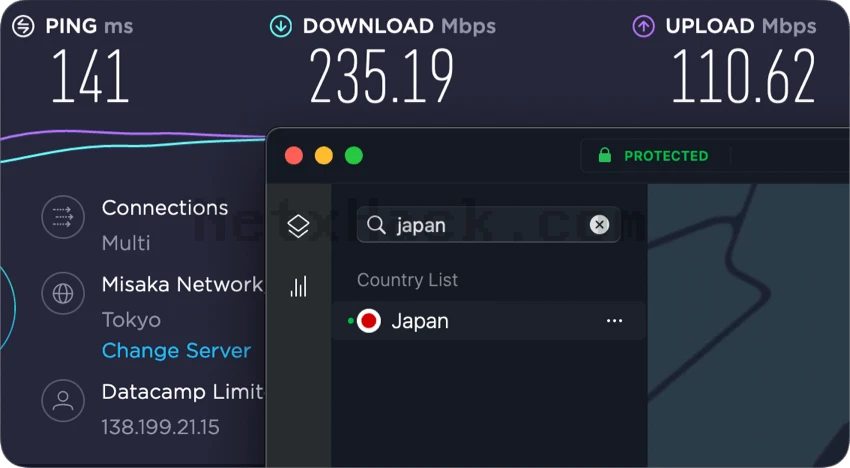The image size is (850, 468).
Task: Clear the japan search text
Action: 599,225
